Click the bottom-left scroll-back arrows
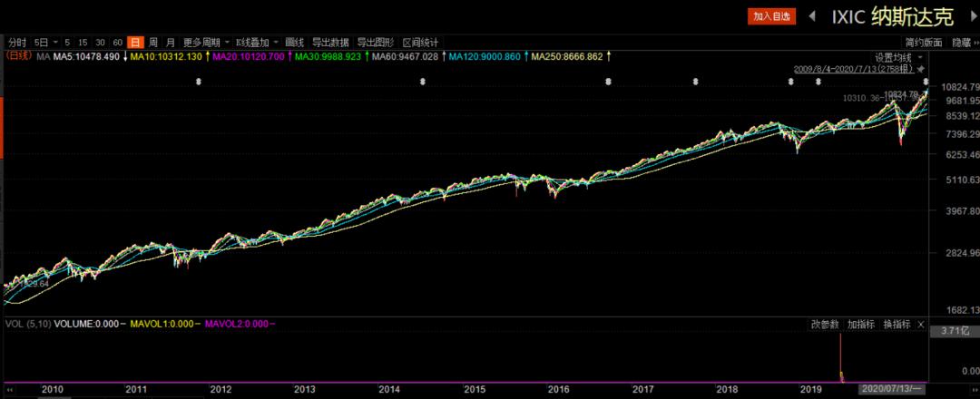 click(9, 390)
